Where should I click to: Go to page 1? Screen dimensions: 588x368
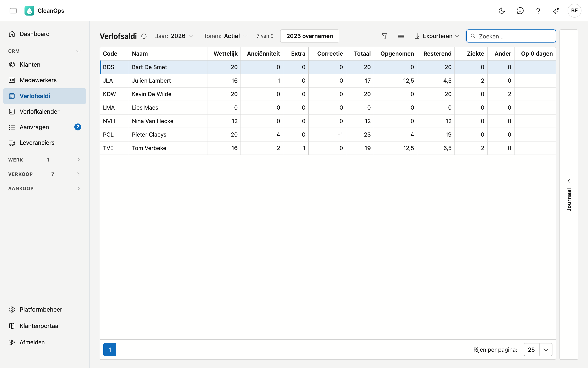click(110, 350)
